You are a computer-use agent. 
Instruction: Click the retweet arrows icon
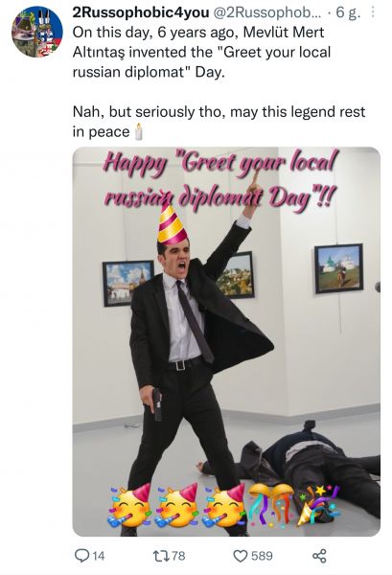pyautogui.click(x=162, y=556)
